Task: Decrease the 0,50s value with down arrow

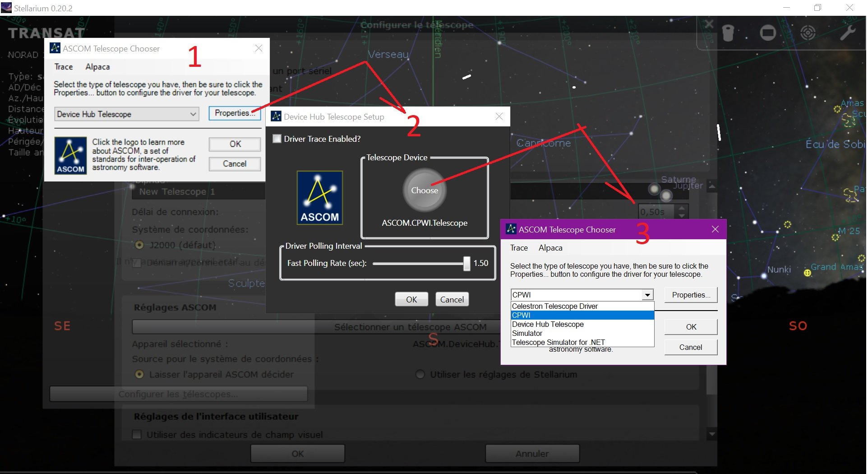Action: [x=682, y=215]
